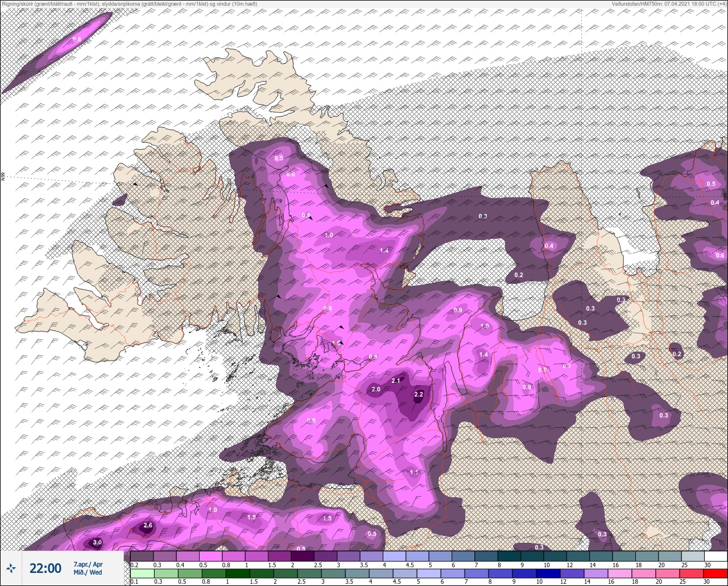Pick the 0.1 swatch in the green legend scale

click(x=142, y=573)
